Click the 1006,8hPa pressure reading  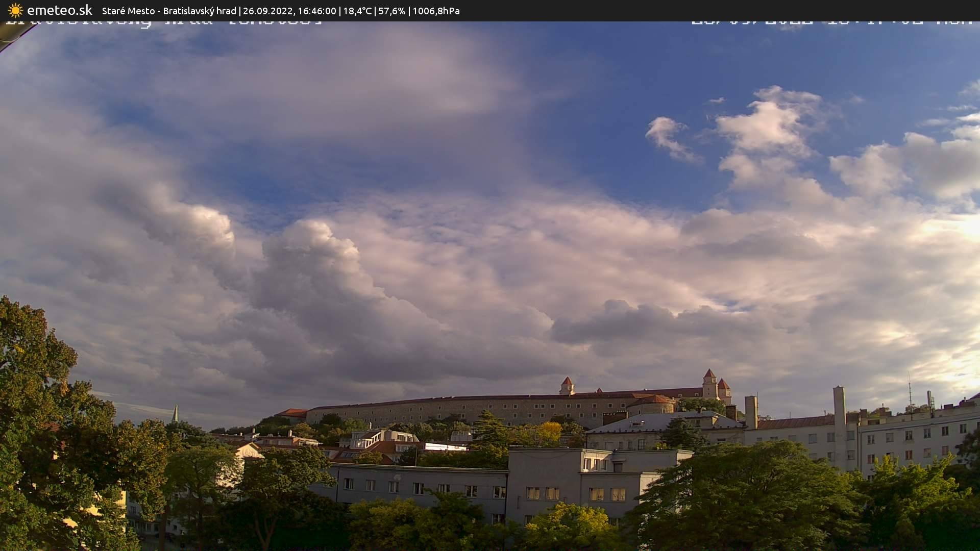pyautogui.click(x=436, y=11)
